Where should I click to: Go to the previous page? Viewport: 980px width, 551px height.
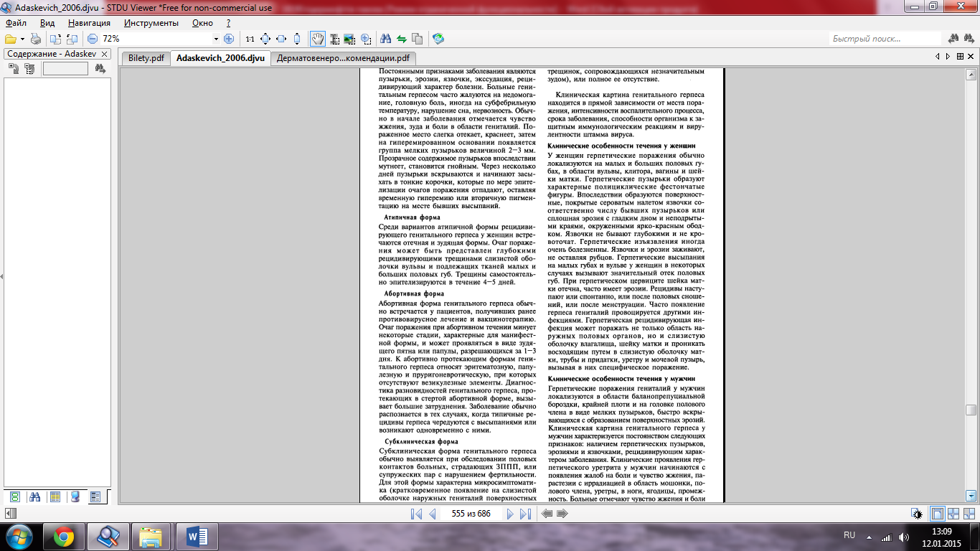tap(433, 514)
